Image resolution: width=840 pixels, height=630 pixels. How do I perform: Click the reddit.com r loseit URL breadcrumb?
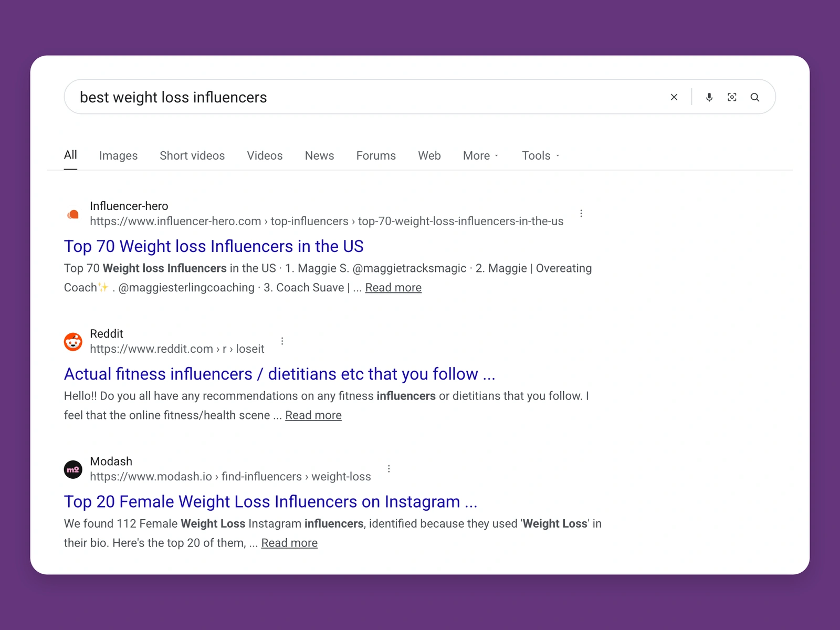[177, 349]
